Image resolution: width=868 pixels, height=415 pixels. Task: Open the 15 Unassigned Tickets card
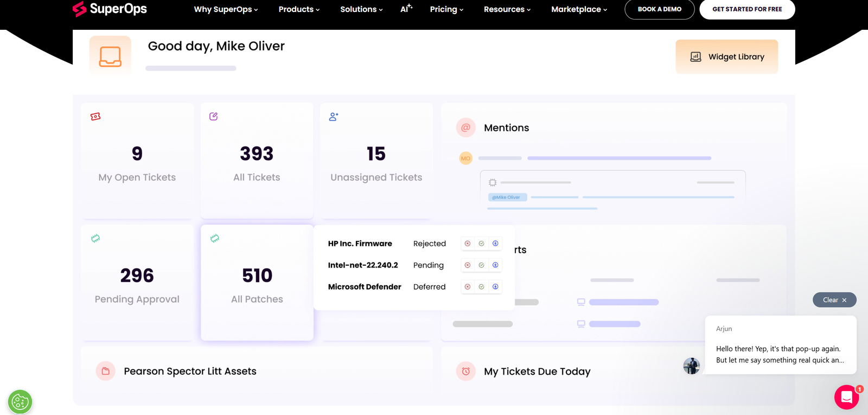pos(376,161)
